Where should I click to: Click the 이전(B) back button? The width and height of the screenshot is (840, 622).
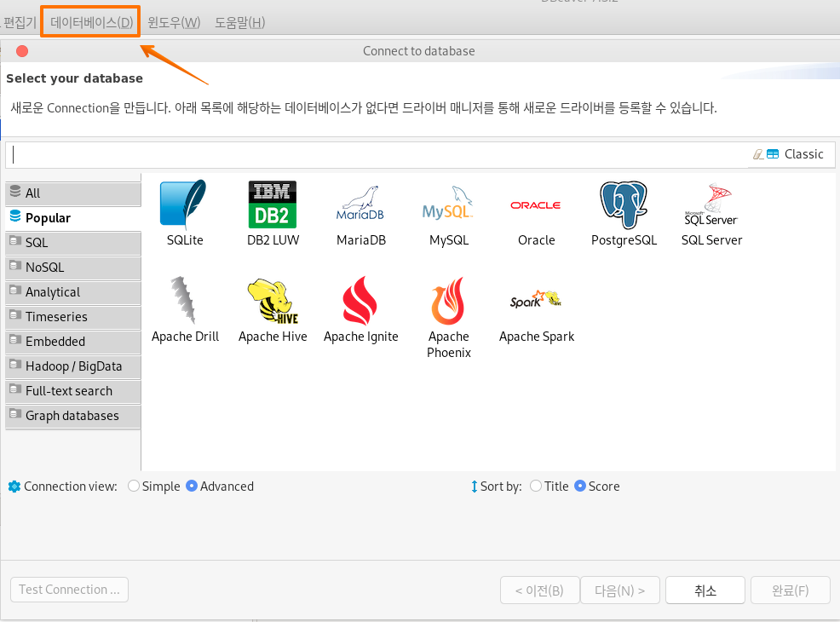(x=539, y=590)
